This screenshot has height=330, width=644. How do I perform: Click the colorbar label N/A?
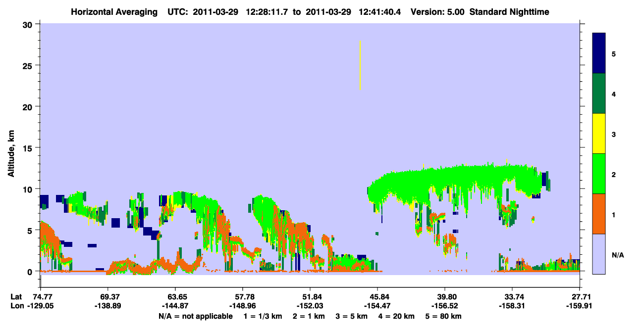click(617, 255)
